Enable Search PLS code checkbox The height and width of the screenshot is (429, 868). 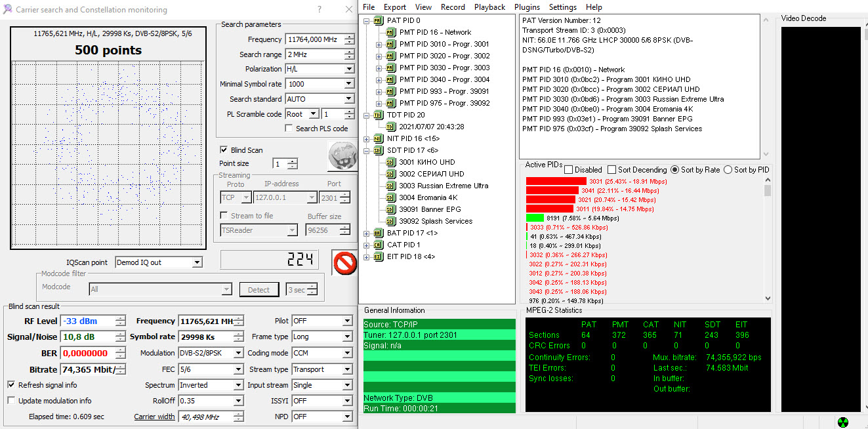coord(289,129)
